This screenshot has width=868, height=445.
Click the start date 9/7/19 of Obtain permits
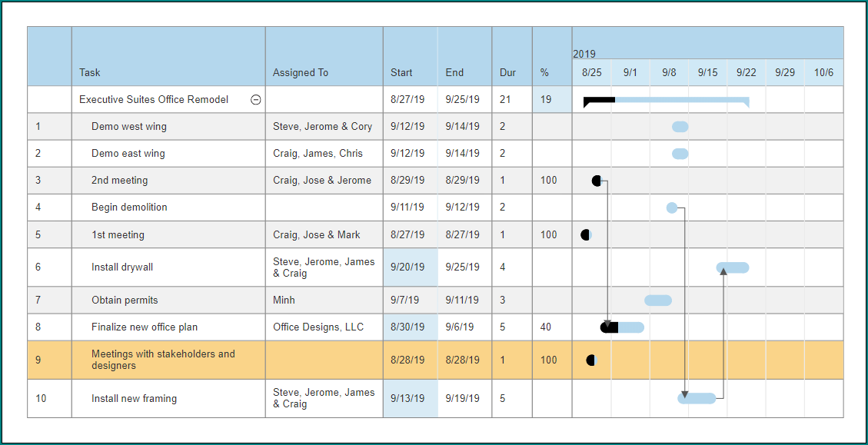(411, 300)
